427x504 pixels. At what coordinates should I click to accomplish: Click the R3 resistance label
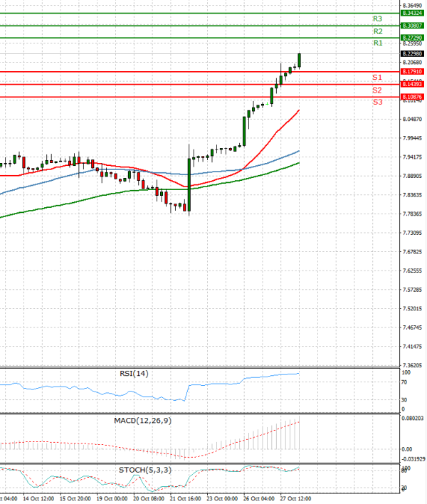click(378, 19)
